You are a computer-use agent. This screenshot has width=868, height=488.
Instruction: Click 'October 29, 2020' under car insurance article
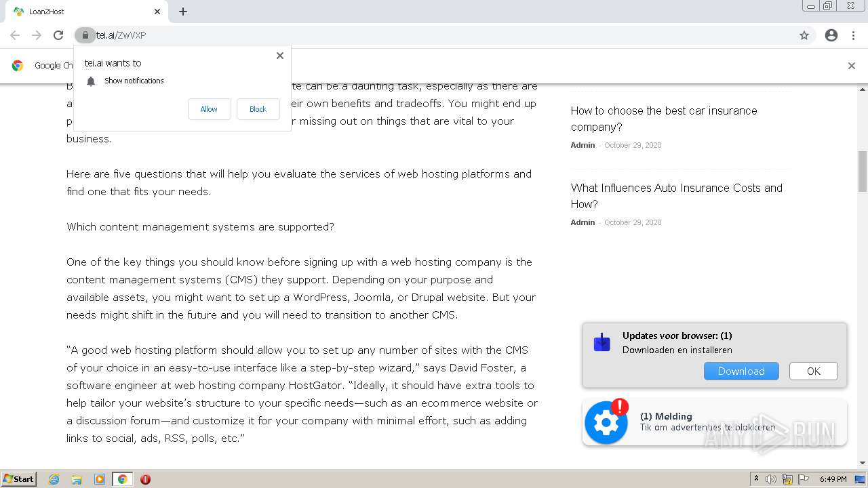click(x=633, y=145)
